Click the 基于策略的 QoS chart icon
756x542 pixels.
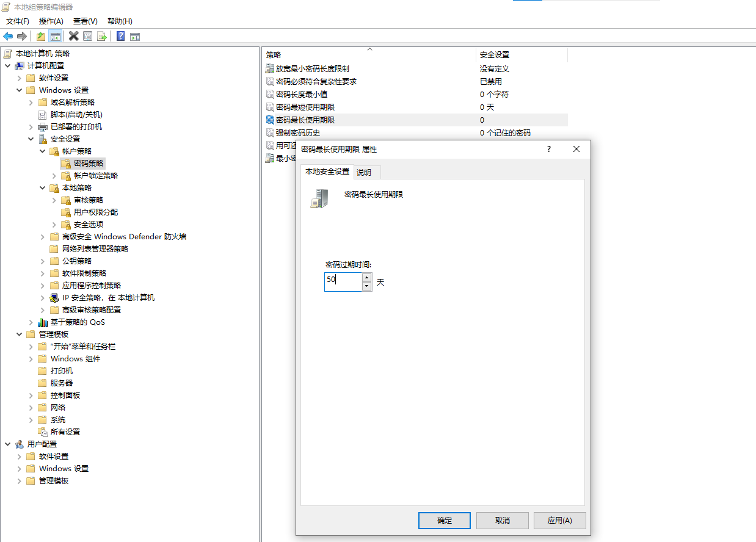[43, 322]
